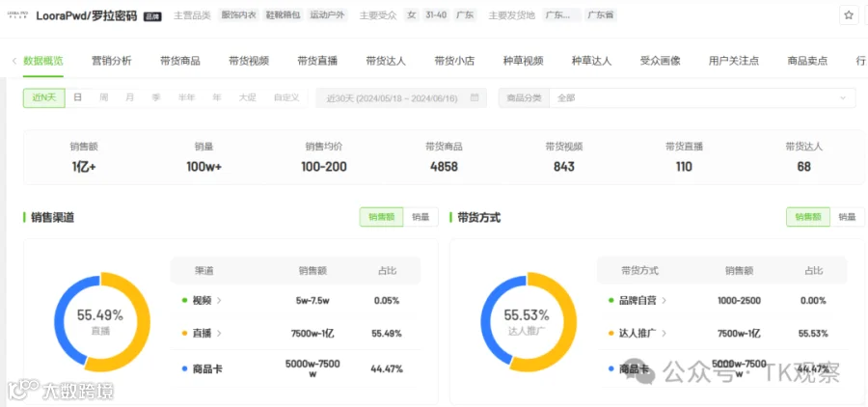Favorite the brand with the star icon

click(849, 15)
